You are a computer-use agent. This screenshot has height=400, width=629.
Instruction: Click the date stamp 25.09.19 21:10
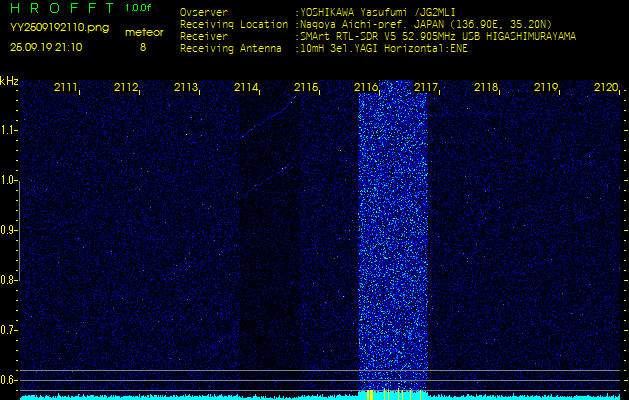pos(46,47)
